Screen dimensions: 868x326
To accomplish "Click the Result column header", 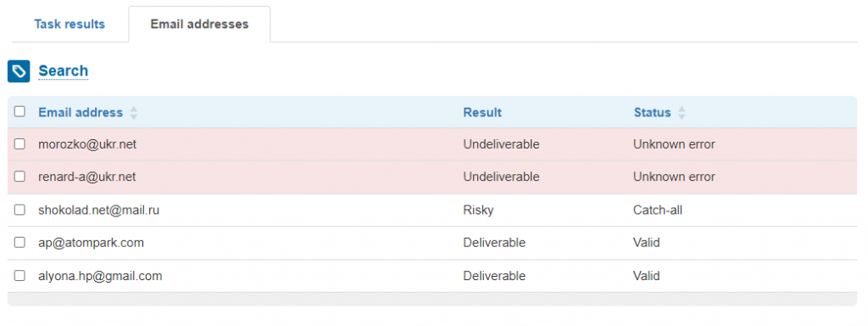I will click(482, 113).
